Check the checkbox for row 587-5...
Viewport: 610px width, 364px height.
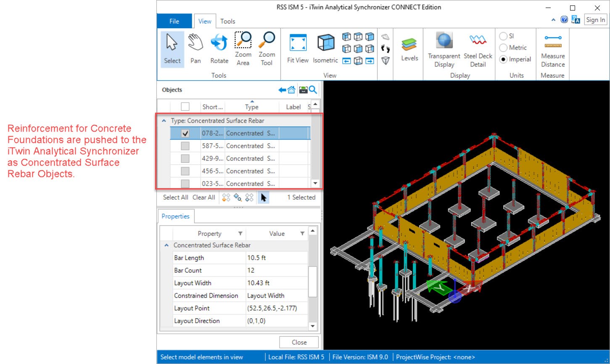(185, 146)
